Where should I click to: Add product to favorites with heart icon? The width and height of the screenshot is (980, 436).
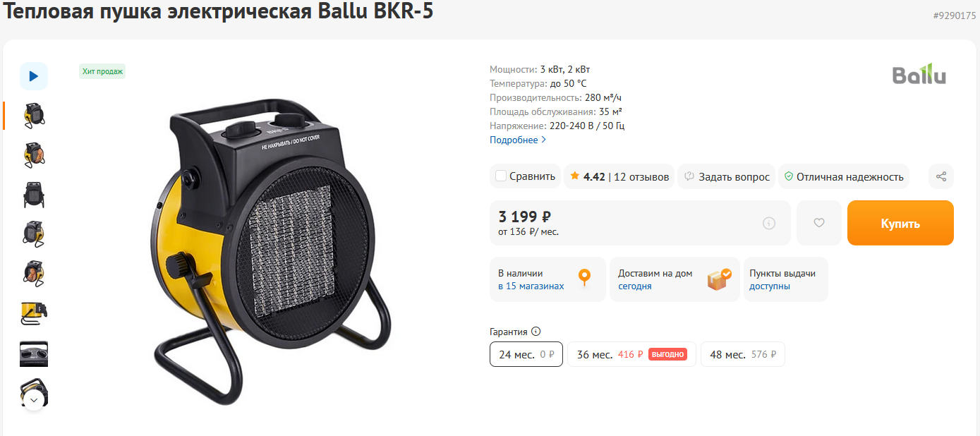coord(819,223)
